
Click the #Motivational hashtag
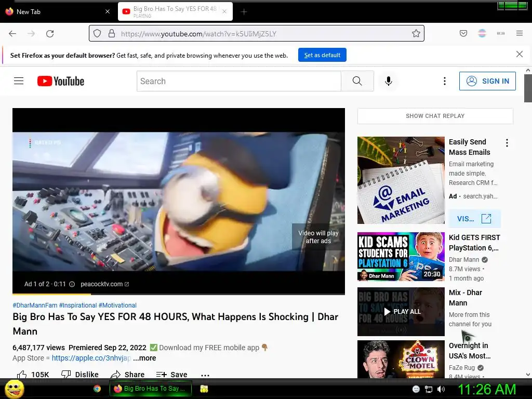(117, 305)
